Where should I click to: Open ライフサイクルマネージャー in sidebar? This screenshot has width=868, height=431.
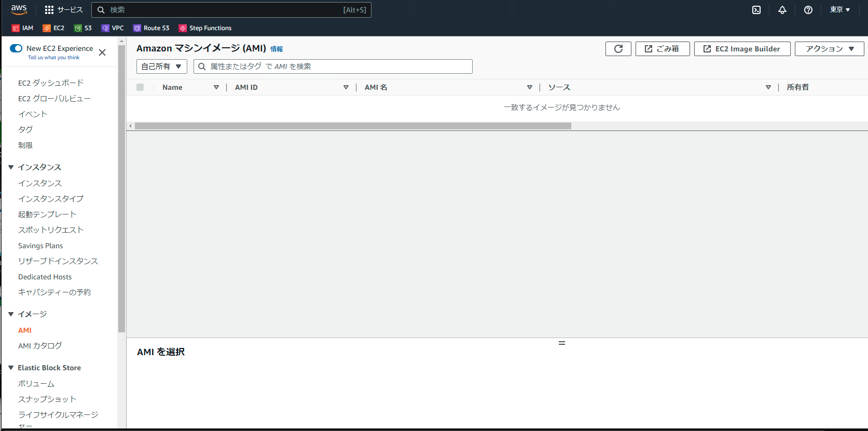click(58, 420)
